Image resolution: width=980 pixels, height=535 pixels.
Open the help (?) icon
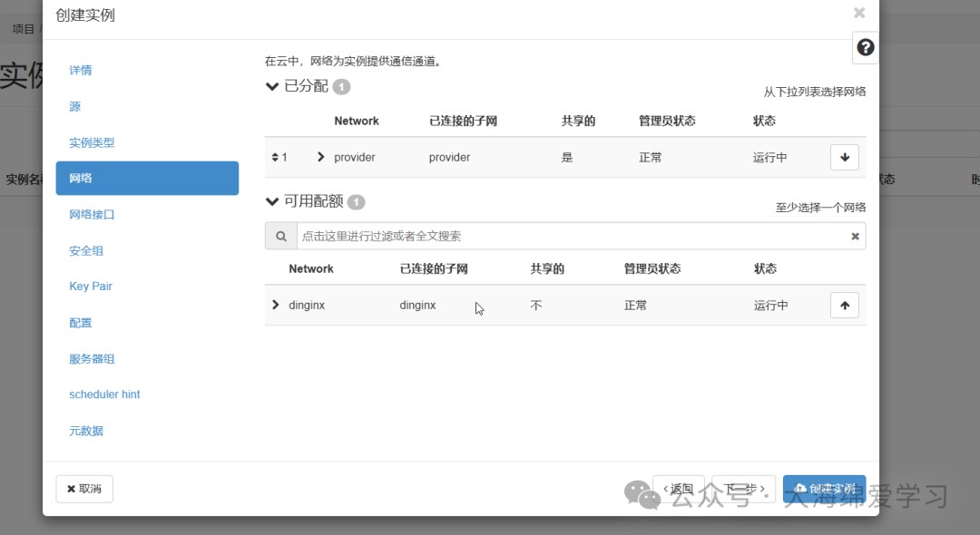click(x=864, y=47)
